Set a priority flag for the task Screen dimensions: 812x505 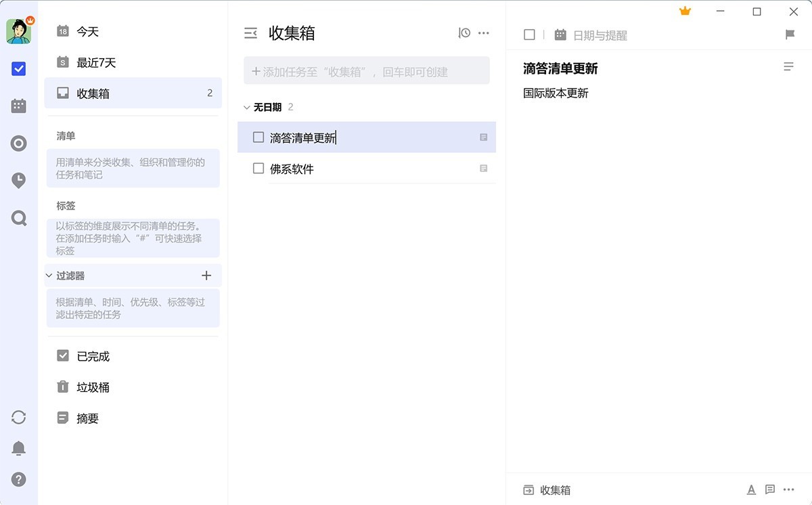[x=790, y=33]
